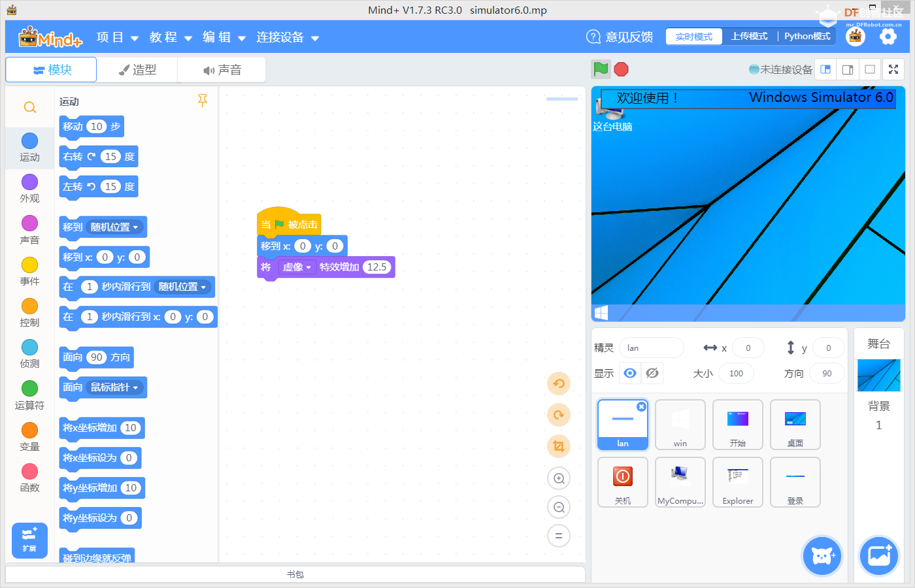Image resolution: width=915 pixels, height=588 pixels.
Task: Stop the project with the red stop button
Action: pos(622,69)
